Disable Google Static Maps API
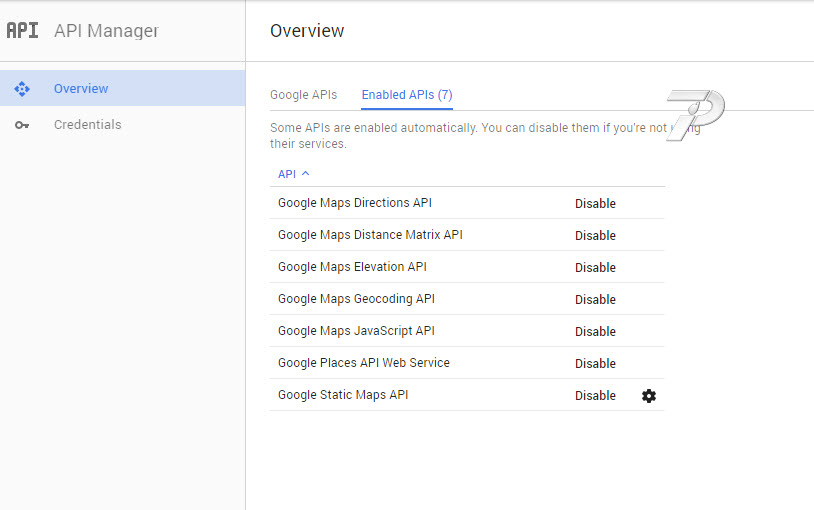 pos(595,396)
